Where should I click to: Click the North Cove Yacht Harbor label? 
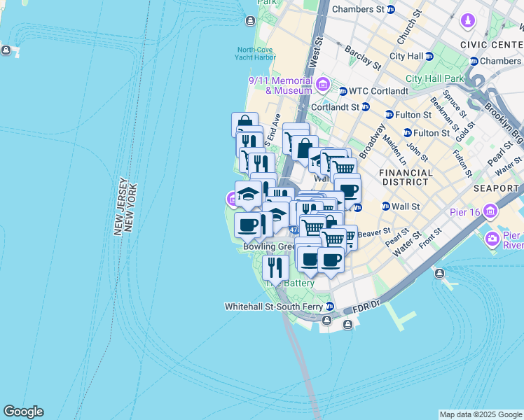pyautogui.click(x=256, y=53)
